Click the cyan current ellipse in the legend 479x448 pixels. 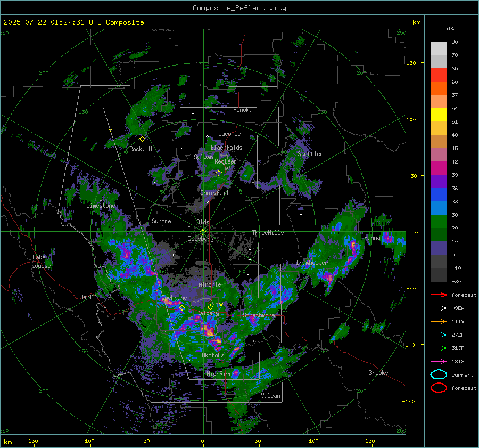pyautogui.click(x=439, y=374)
